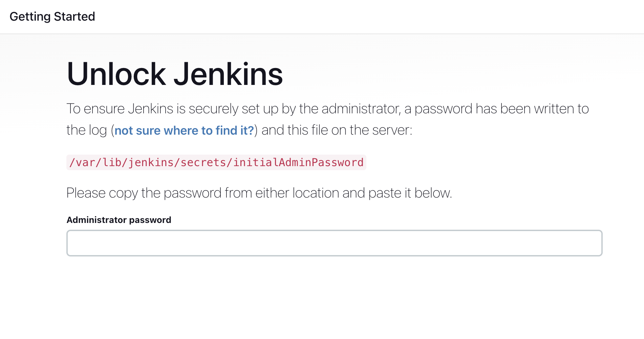
Task: Click the words 'paste it below'
Action: click(410, 193)
